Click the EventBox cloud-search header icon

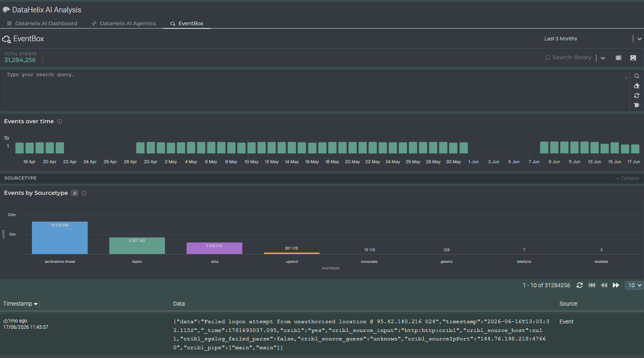click(6, 39)
